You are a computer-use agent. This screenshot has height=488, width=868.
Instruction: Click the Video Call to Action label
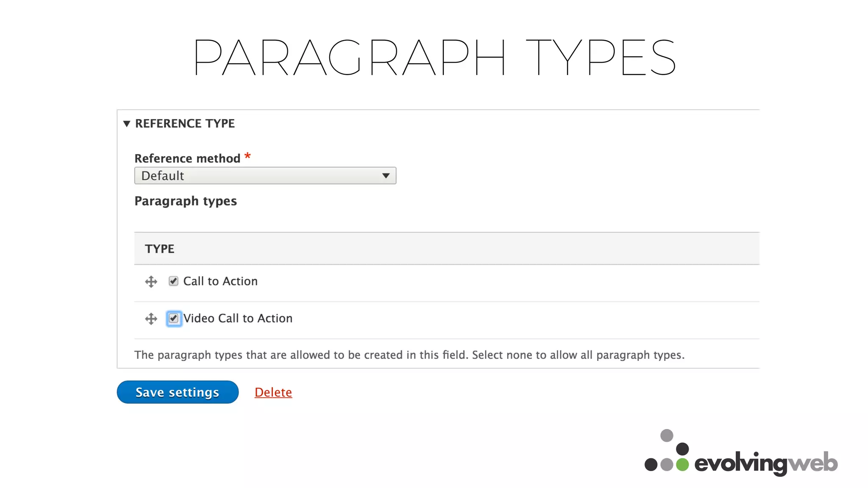238,319
